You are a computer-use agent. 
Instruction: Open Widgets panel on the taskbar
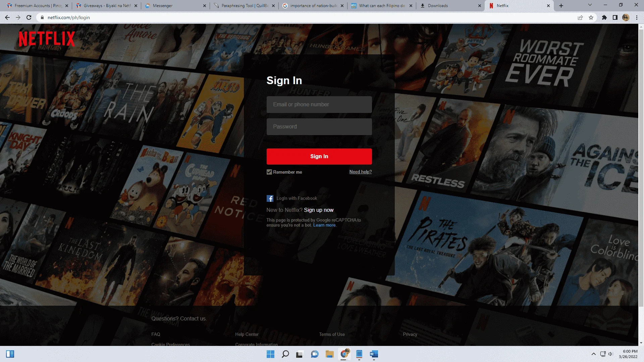[10, 354]
